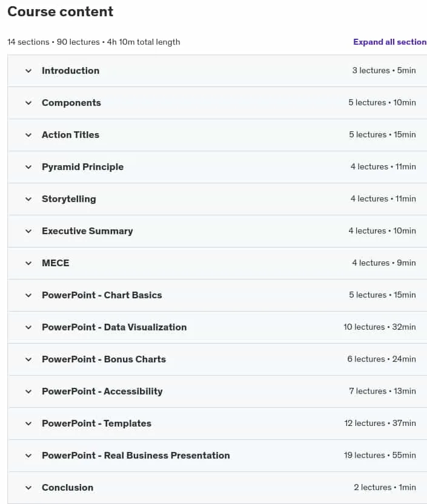Expand the Components section chevron
This screenshot has width=427, height=504.
coord(28,103)
